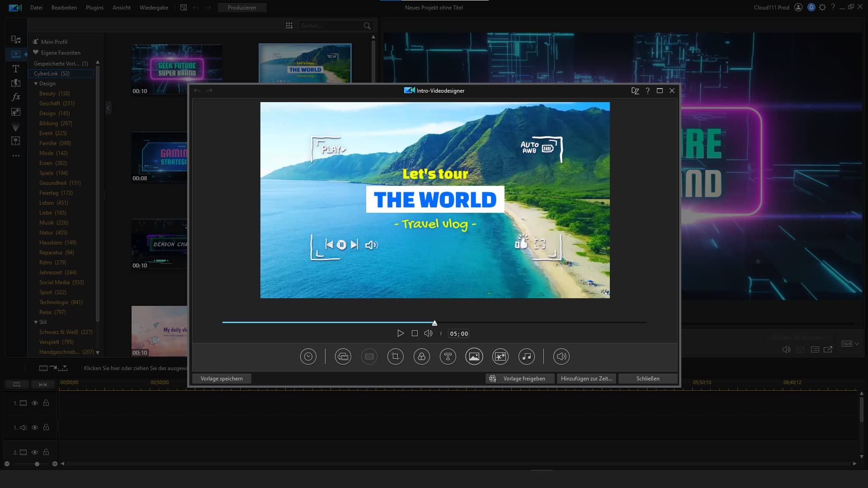Click the search magnifier icon in library
The image size is (868, 488).
coord(367,26)
